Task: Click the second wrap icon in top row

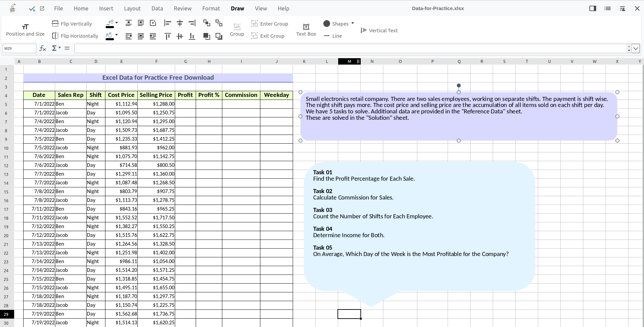Action: coord(141,23)
